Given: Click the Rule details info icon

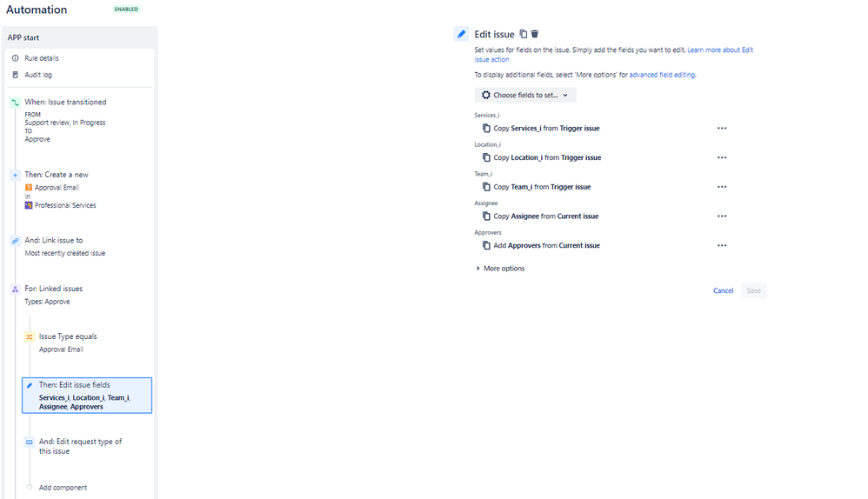Looking at the screenshot, I should click(16, 58).
